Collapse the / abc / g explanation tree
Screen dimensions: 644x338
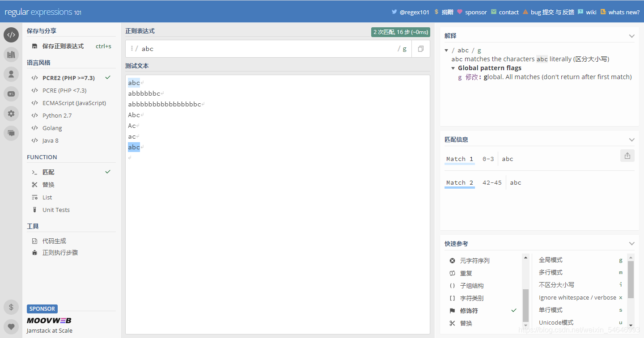(x=446, y=51)
